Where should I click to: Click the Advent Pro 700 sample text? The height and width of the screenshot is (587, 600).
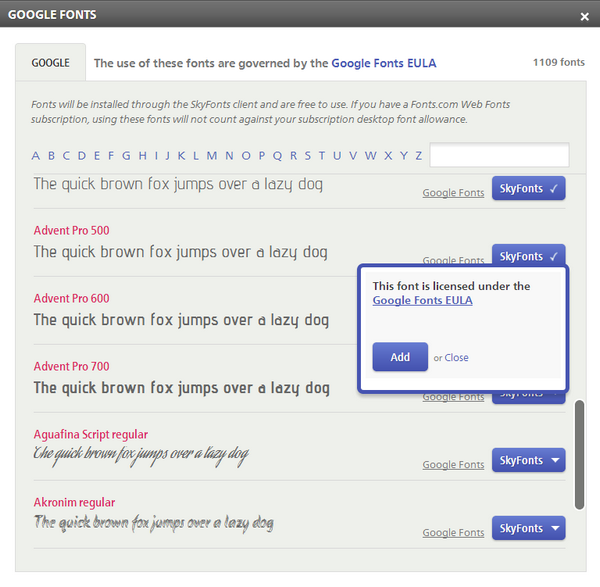point(182,388)
